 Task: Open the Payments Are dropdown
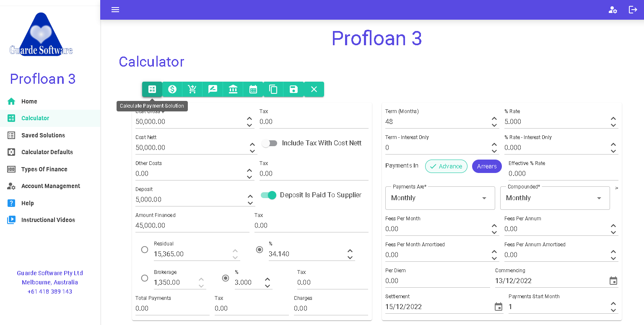pos(440,198)
